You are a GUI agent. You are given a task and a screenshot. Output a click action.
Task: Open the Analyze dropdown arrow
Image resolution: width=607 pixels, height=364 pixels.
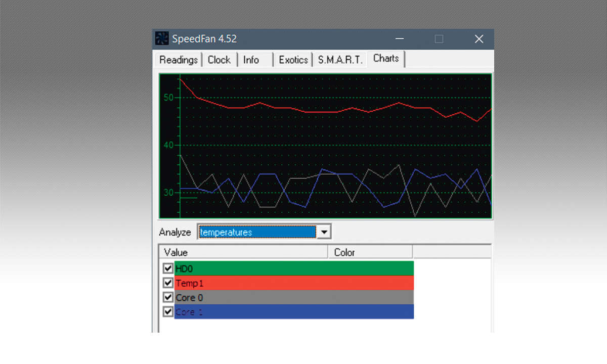[x=324, y=232]
